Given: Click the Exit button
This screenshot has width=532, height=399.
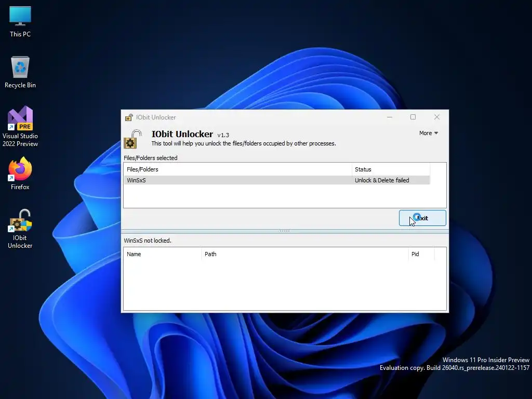Looking at the screenshot, I should [422, 218].
